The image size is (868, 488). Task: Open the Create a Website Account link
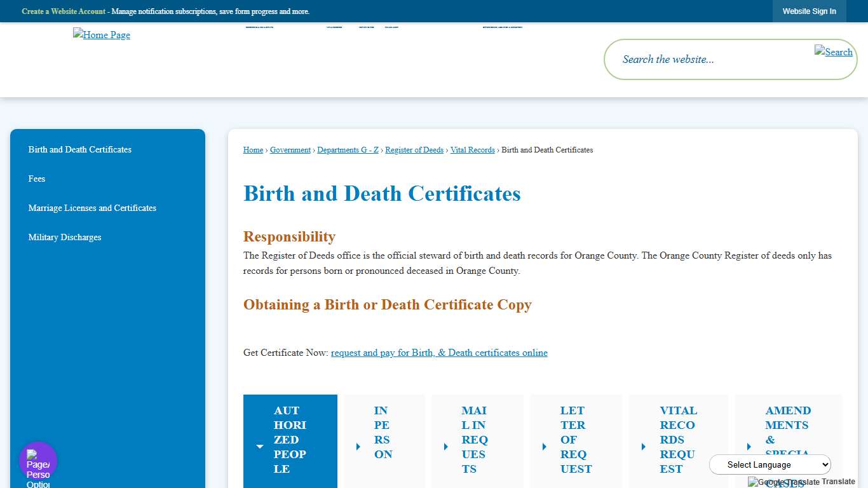[64, 11]
